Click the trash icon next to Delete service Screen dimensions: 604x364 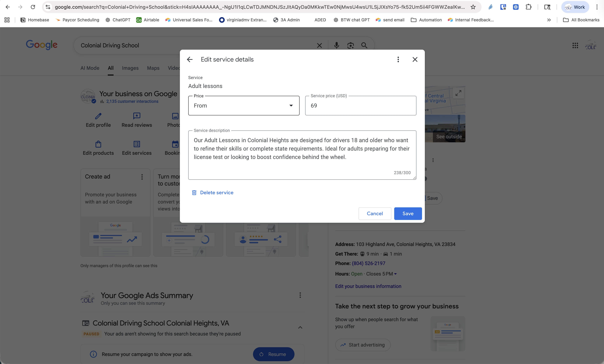tap(194, 192)
